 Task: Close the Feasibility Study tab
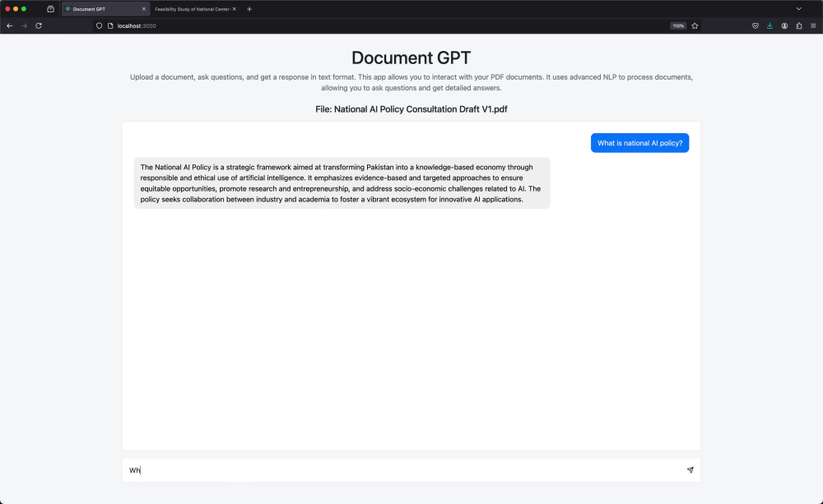(x=234, y=9)
